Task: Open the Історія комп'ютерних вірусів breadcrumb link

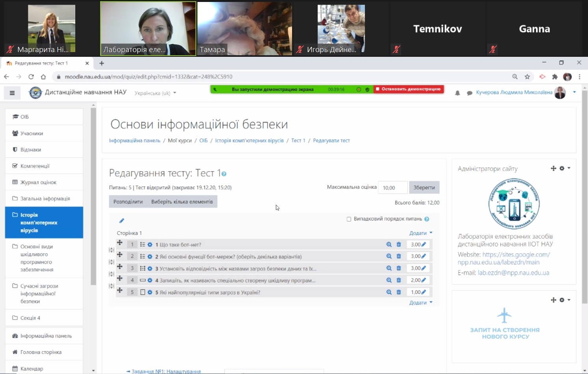Action: tap(249, 140)
